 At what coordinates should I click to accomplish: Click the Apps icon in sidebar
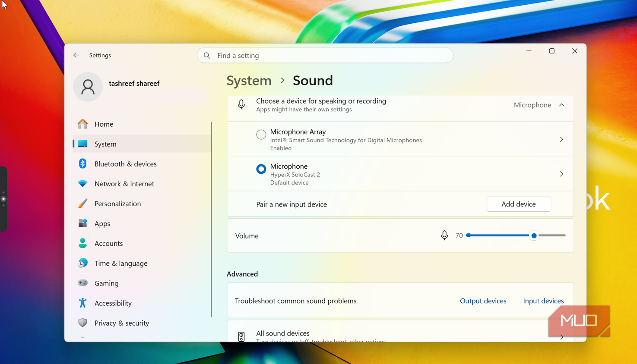[82, 223]
